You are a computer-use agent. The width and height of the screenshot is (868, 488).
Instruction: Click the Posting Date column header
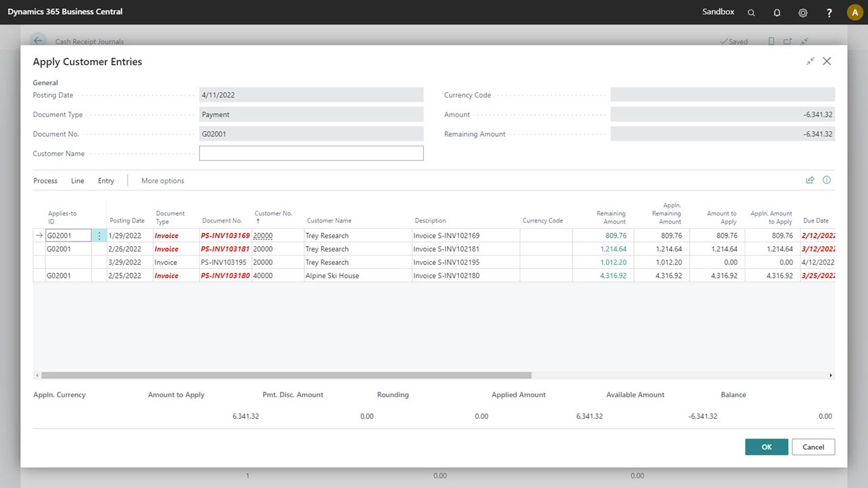[x=127, y=221]
